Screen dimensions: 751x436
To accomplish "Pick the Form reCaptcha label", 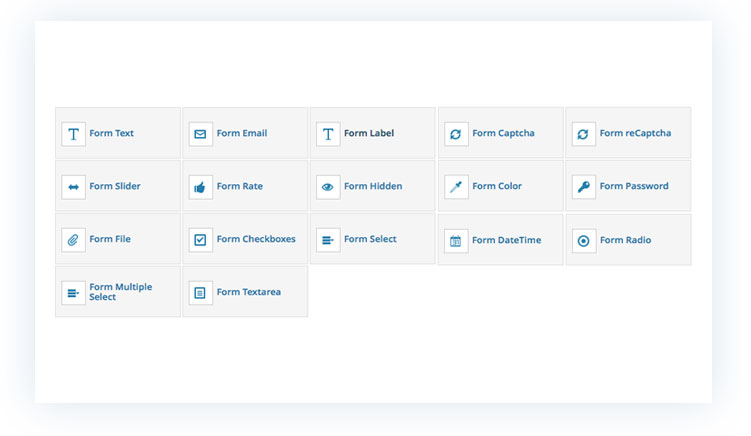I will [635, 133].
